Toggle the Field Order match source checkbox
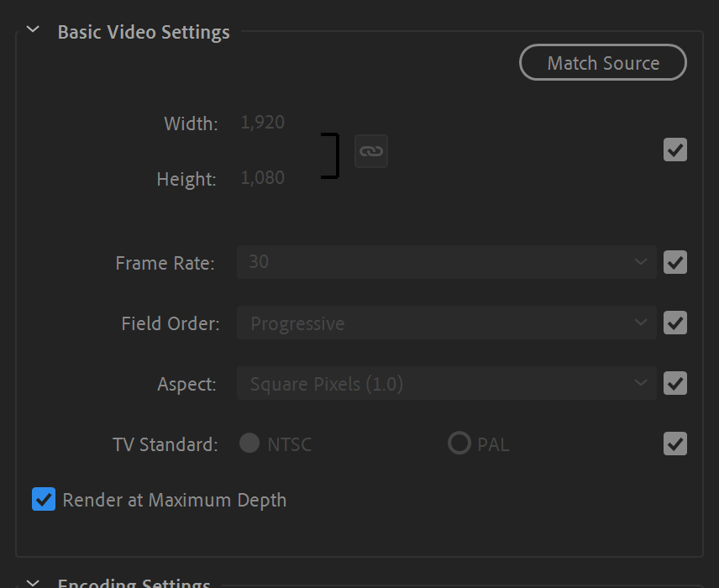The width and height of the screenshot is (719, 588). coord(675,323)
